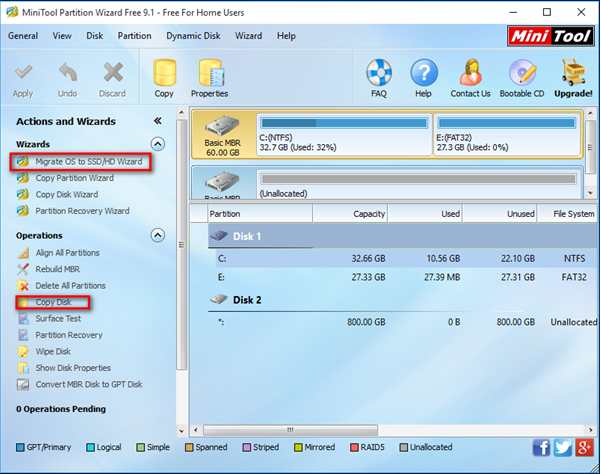This screenshot has height=474, width=601.
Task: Click the MiniTool logo
Action: point(551,36)
